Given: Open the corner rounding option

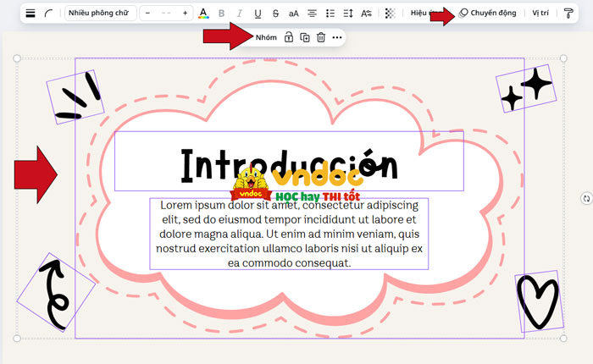Looking at the screenshot, I should (x=50, y=14).
